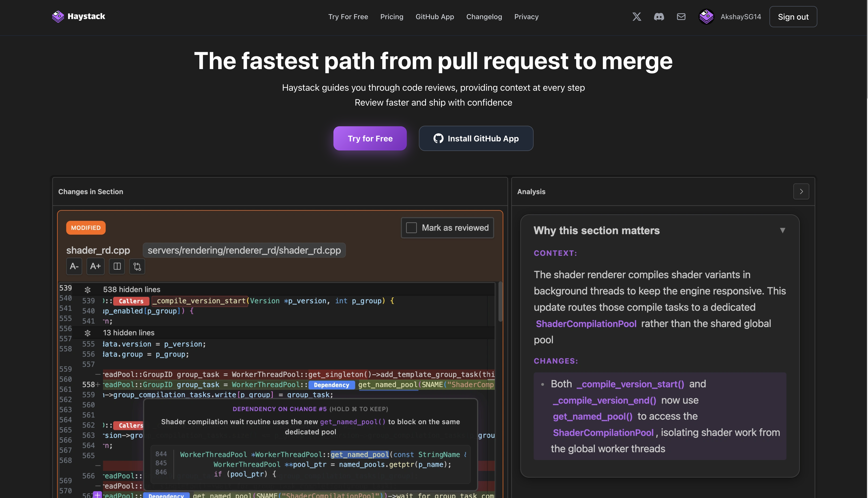Click the pull request compare icon
Image resolution: width=868 pixels, height=498 pixels.
click(x=137, y=266)
